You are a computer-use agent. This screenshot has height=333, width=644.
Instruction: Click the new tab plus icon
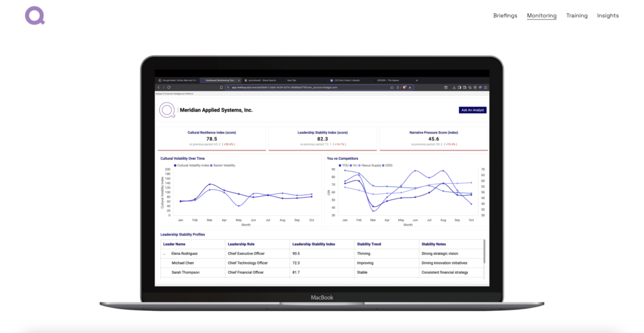pos(416,81)
